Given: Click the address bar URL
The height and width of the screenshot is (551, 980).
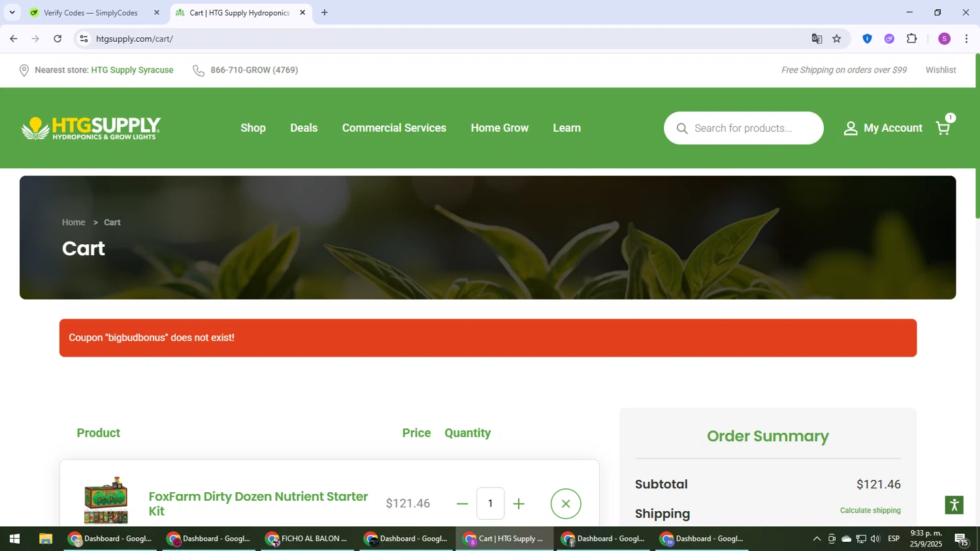Looking at the screenshot, I should pos(135,39).
